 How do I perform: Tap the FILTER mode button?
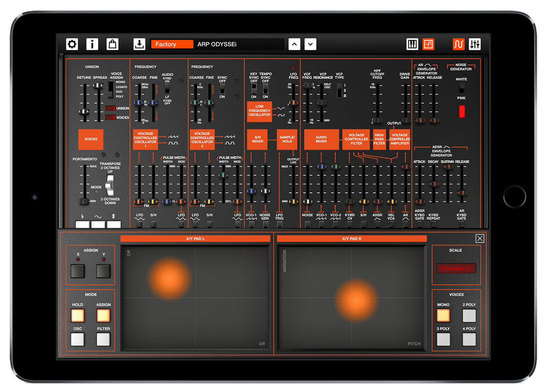tap(103, 339)
